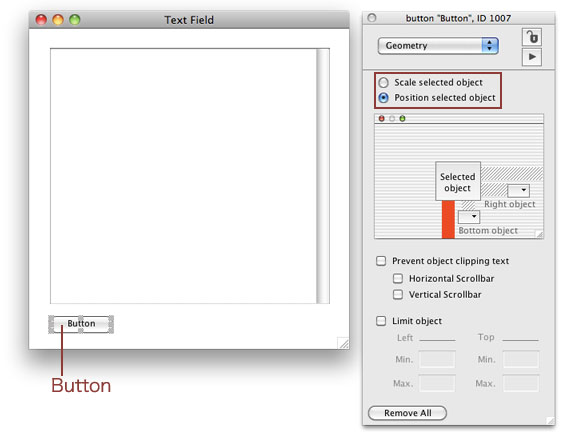Click the yellow minimize button of Text Field
Viewport: 567px width, 444px height.
coord(58,20)
